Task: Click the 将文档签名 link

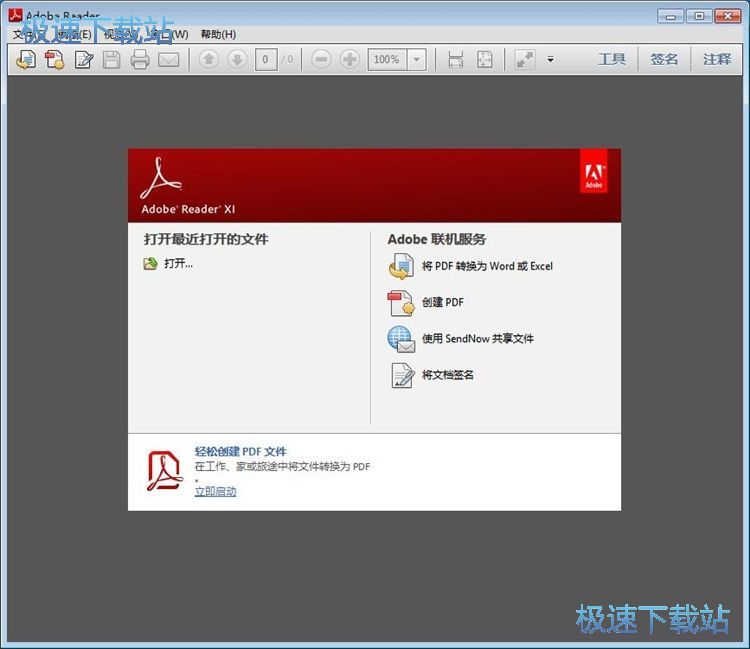Action: coord(447,374)
